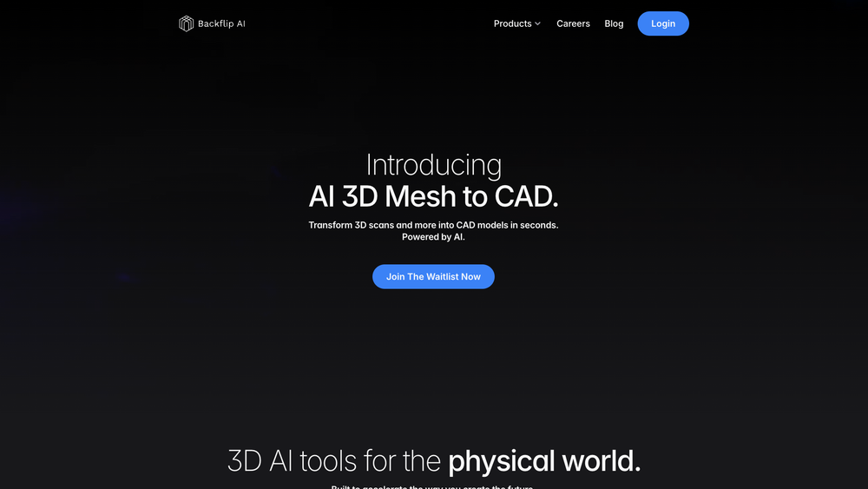868x489 pixels.
Task: Click '3D AI tools for the physical world.' heading
Action: click(x=434, y=460)
